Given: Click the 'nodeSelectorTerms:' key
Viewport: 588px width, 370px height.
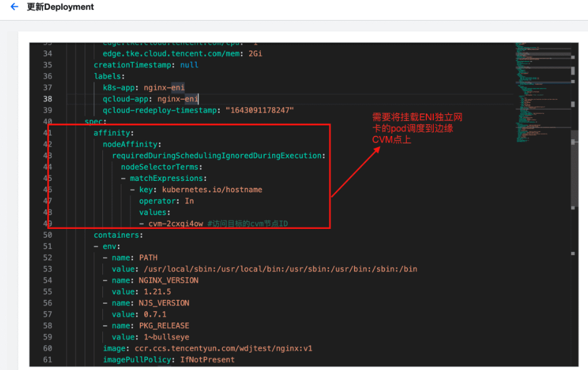Looking at the screenshot, I should (162, 167).
